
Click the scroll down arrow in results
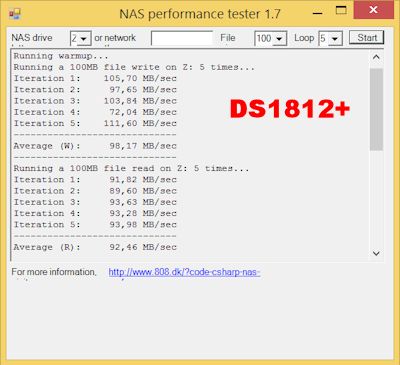(x=376, y=254)
